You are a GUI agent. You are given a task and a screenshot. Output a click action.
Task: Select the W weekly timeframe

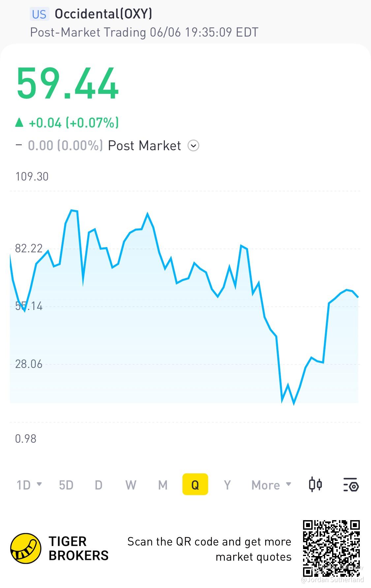pos(131,485)
